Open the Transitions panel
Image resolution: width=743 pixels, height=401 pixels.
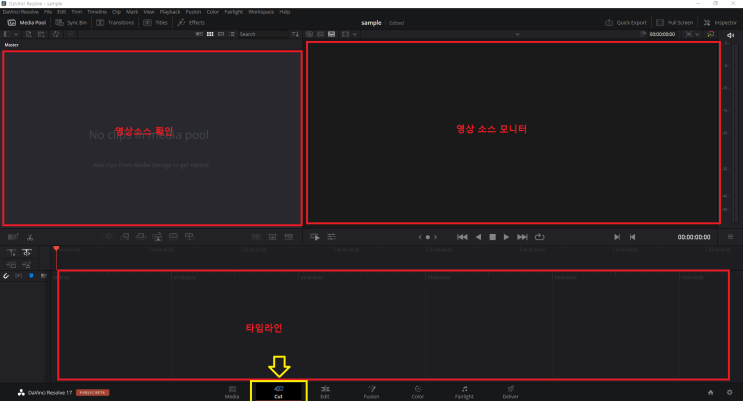click(x=115, y=23)
